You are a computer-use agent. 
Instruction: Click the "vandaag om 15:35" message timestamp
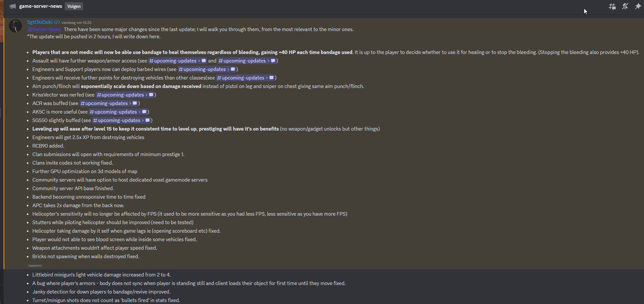point(77,23)
